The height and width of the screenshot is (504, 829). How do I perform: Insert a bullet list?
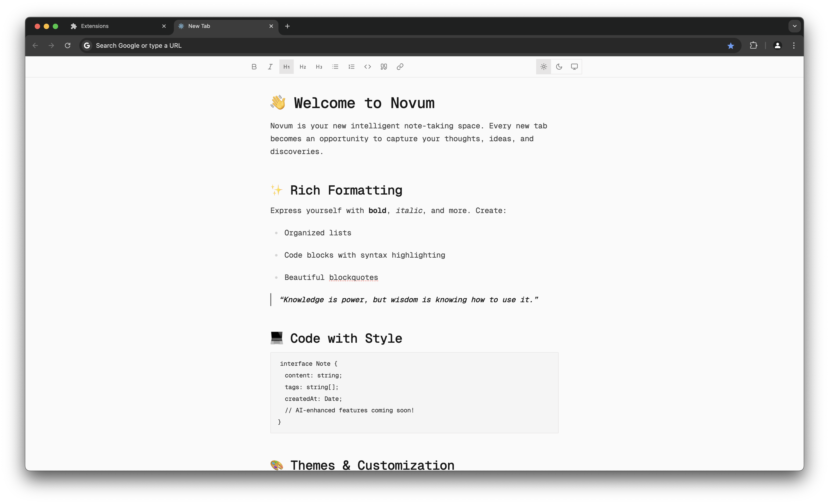coord(335,67)
